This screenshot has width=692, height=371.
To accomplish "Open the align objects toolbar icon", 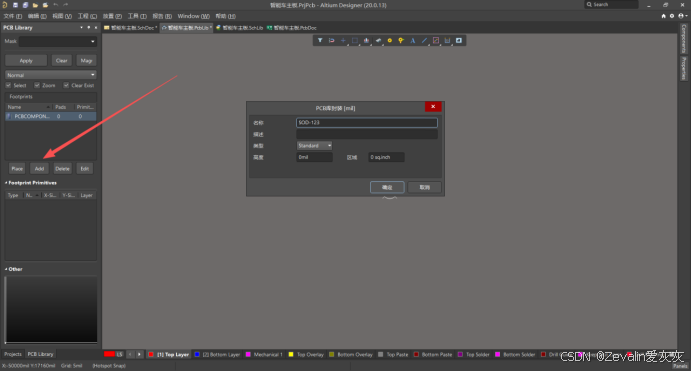I will [x=366, y=41].
